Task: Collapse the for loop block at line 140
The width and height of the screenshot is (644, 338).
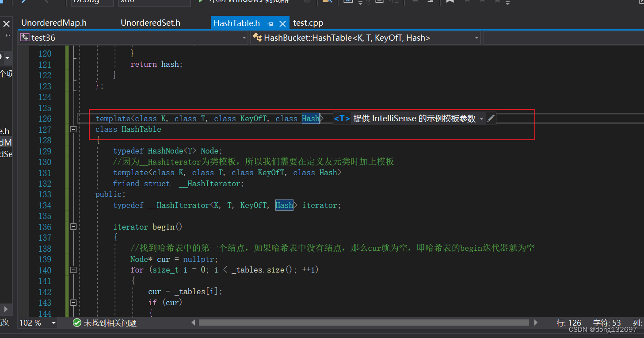Action: tap(73, 270)
